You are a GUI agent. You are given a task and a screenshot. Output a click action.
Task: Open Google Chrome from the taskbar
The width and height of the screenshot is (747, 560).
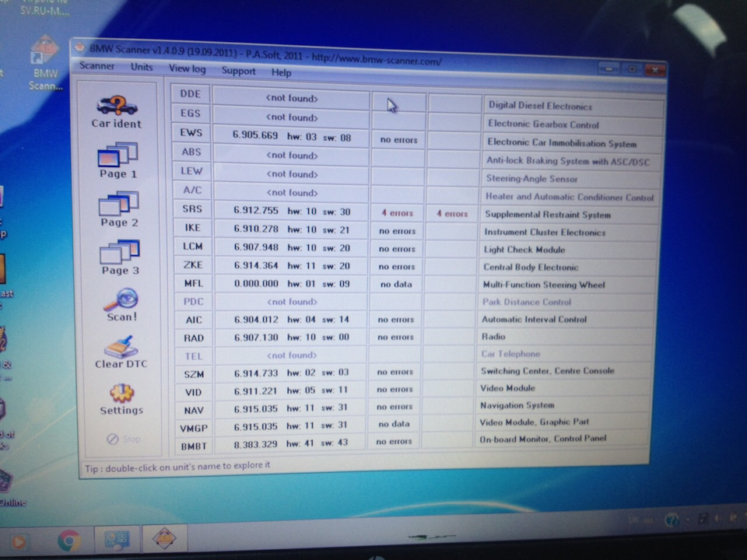pos(69,541)
